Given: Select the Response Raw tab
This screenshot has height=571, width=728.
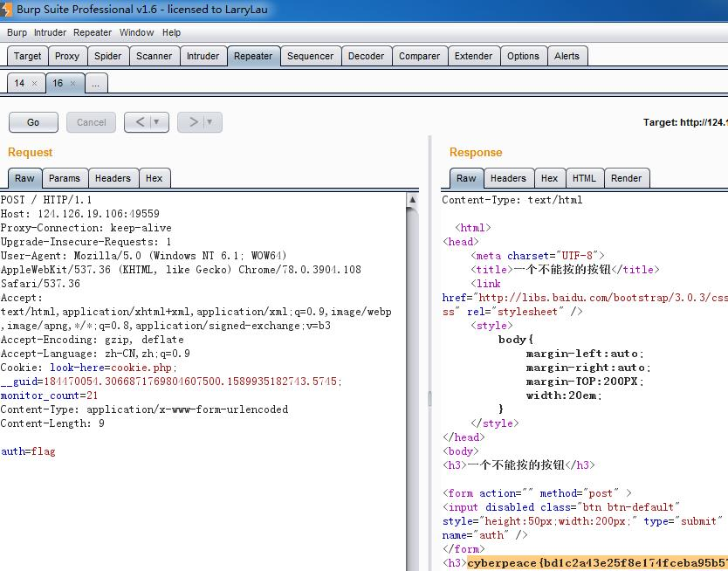Looking at the screenshot, I should tap(466, 178).
